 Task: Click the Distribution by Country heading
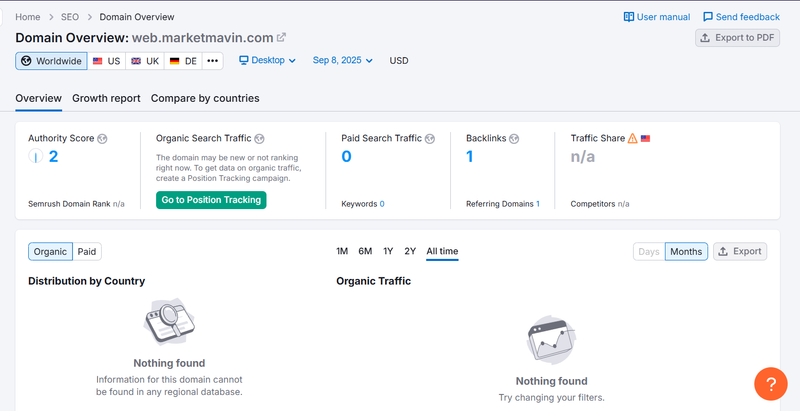coord(86,281)
